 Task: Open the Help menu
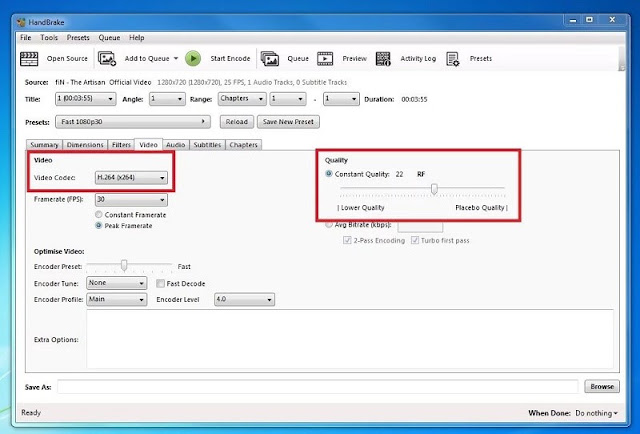[136, 38]
